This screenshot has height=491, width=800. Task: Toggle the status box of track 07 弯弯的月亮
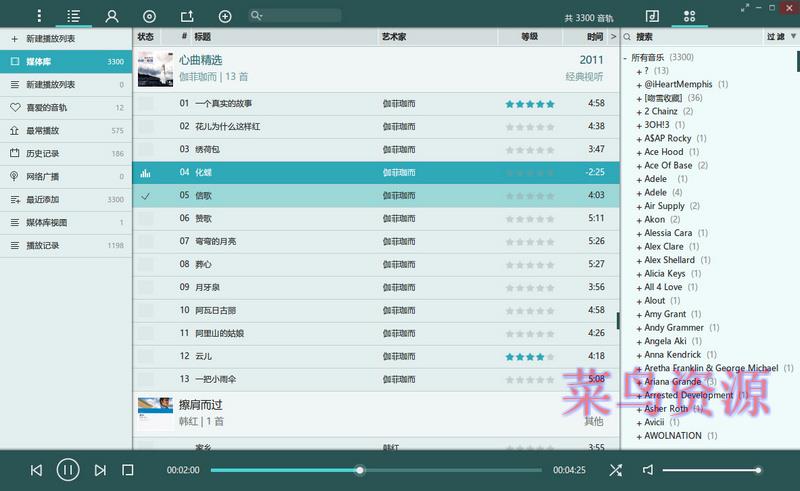146,241
